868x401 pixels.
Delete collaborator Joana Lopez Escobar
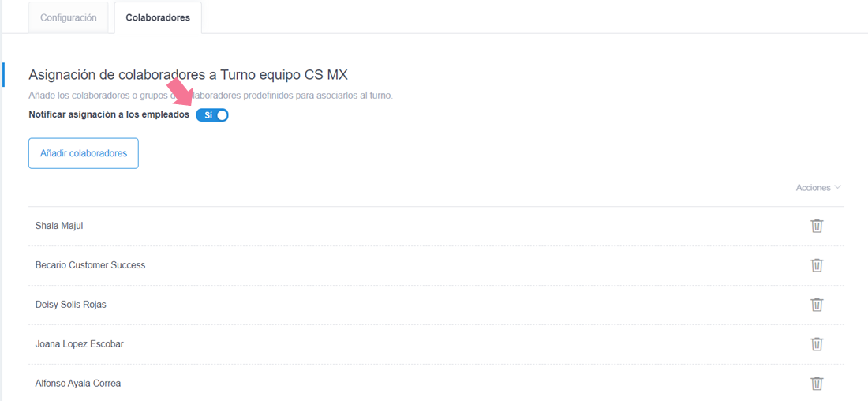click(x=817, y=344)
